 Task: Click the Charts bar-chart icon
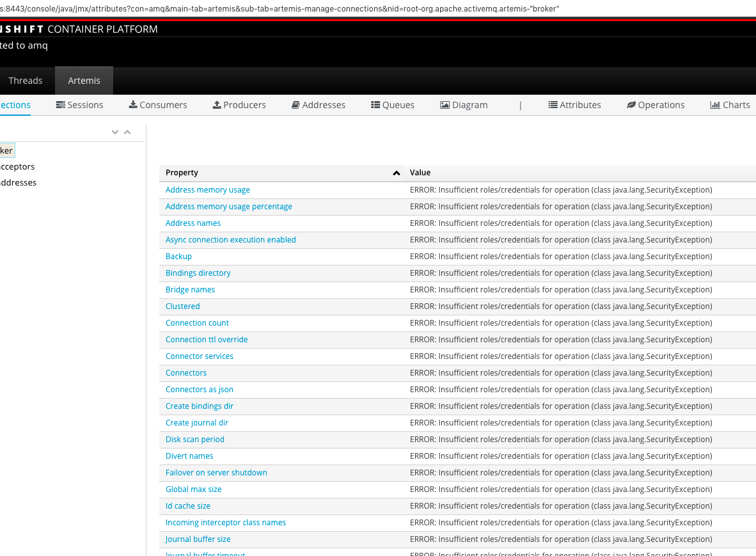(715, 105)
